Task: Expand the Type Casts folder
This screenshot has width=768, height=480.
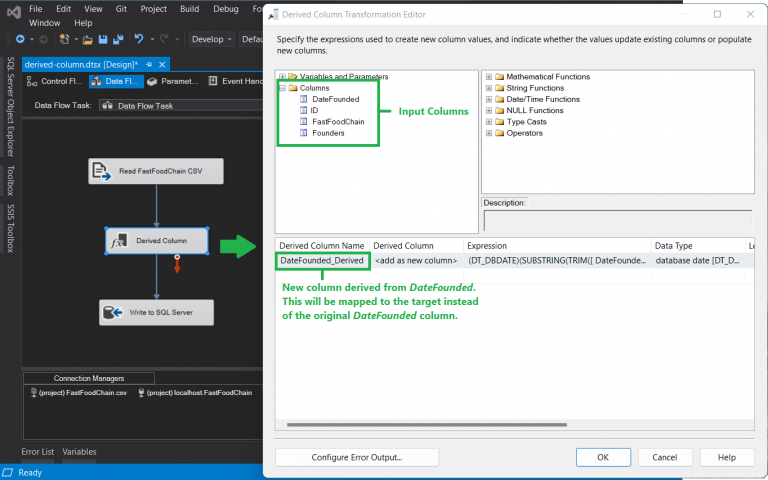Action: tap(489, 121)
